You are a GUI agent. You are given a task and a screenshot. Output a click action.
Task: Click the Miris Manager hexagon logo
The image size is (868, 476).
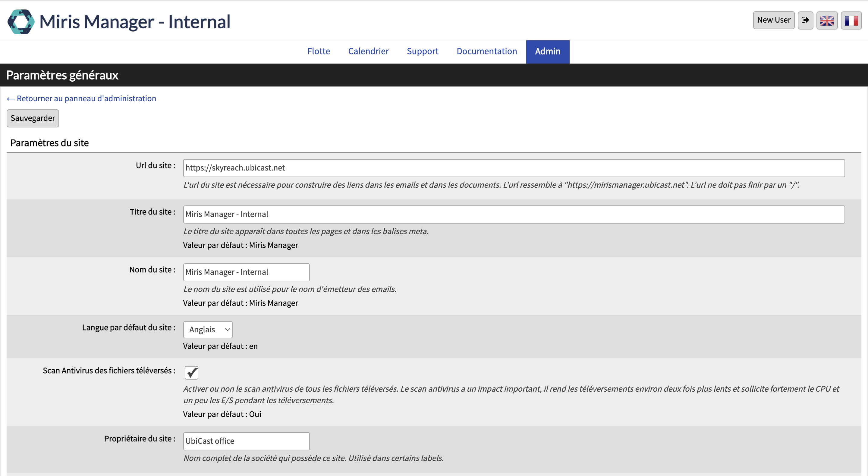21,22
